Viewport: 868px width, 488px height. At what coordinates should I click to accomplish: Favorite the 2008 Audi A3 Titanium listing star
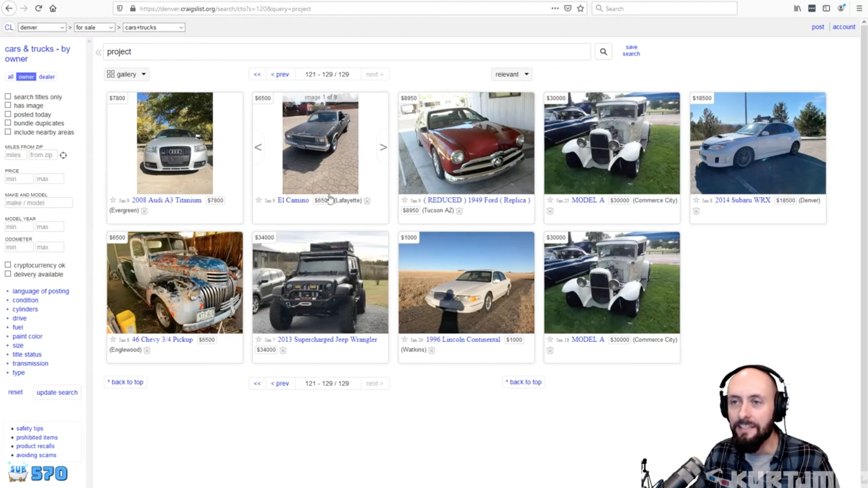113,200
